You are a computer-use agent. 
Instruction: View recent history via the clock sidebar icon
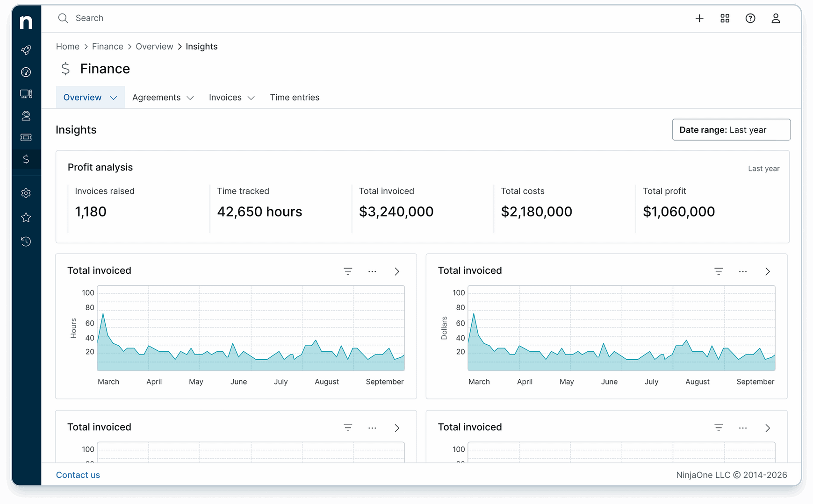click(x=26, y=241)
